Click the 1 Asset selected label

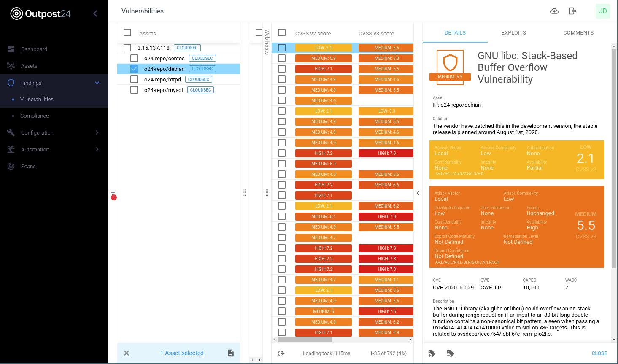[182, 353]
